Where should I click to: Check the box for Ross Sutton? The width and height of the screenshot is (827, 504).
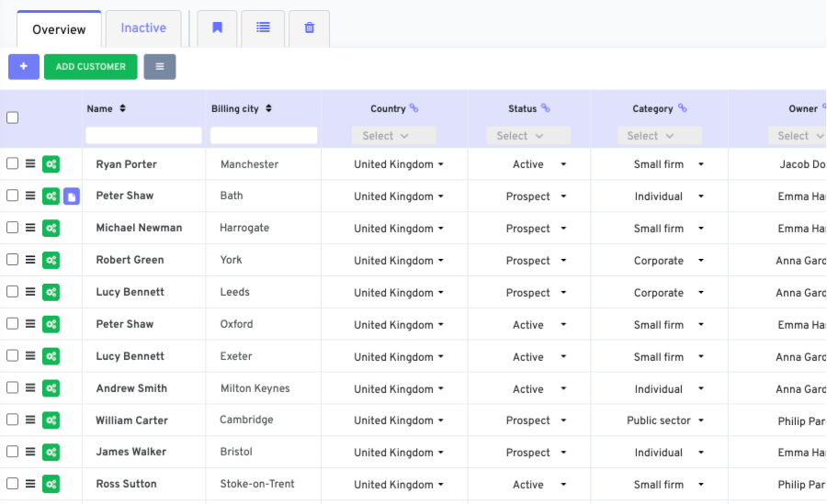12,484
